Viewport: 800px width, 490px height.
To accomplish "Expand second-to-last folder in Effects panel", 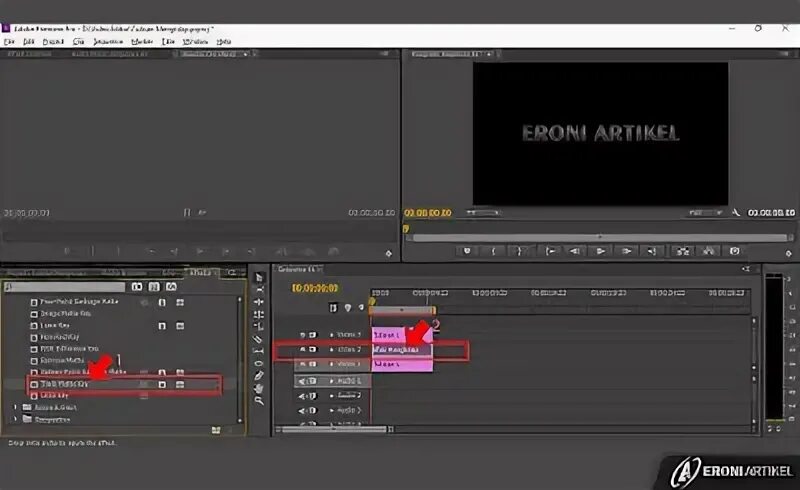I will coord(15,407).
